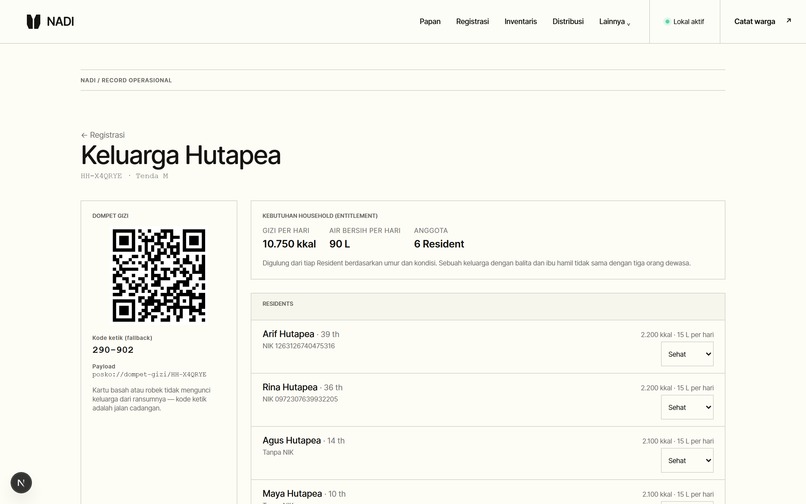The height and width of the screenshot is (504, 806).
Task: Click the NADI logo icon
Action: (33, 22)
